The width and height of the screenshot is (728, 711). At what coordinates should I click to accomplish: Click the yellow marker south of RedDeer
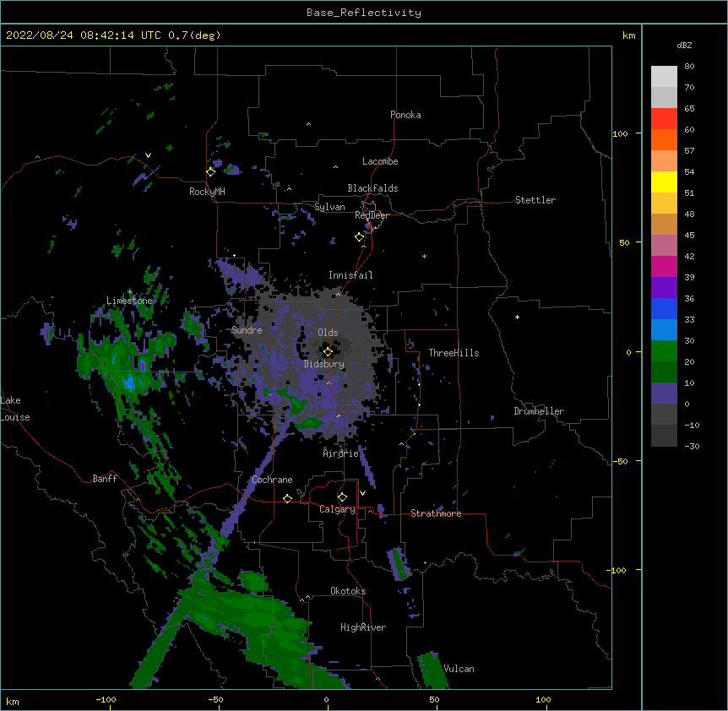(360, 236)
